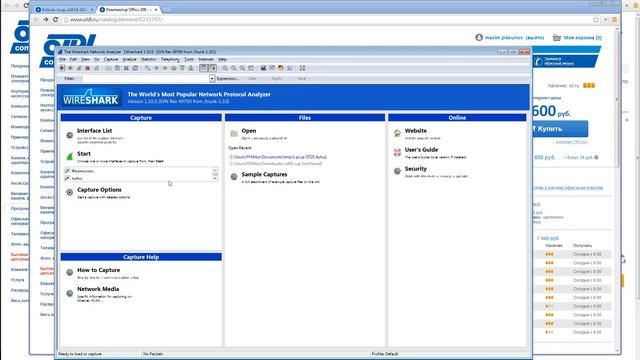Screen dimensions: 640x360
Task: Jump to the last packet icon
Action: point(191,68)
